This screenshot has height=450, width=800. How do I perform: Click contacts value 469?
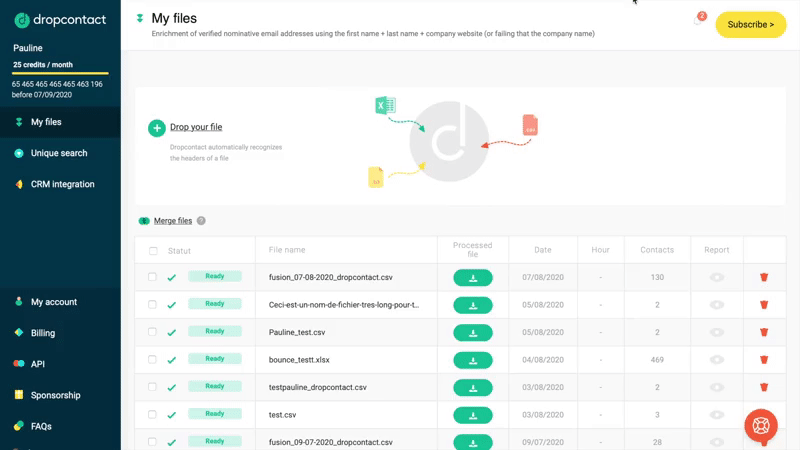(x=657, y=360)
